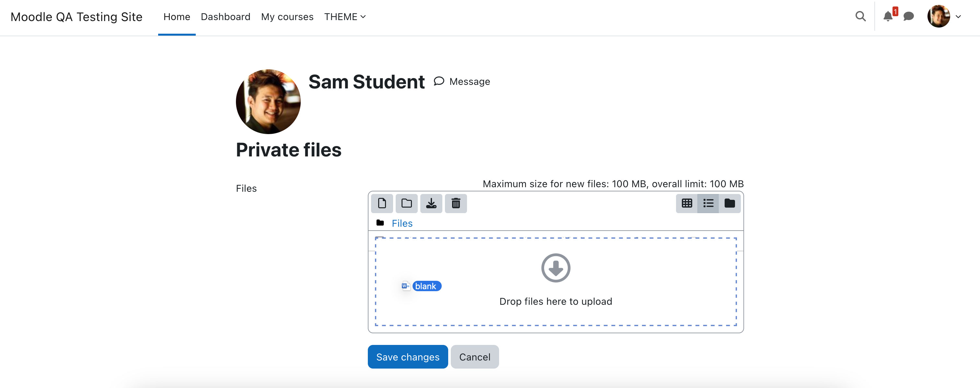Open notifications bell icon

point(888,16)
